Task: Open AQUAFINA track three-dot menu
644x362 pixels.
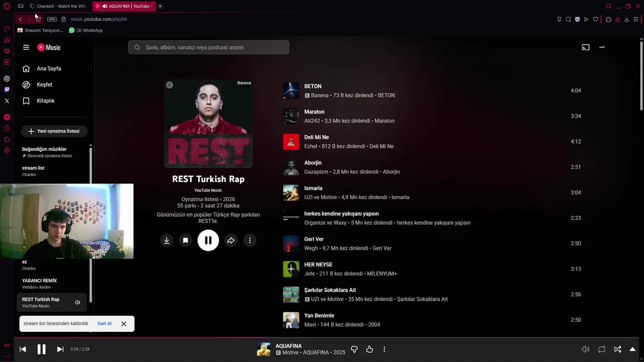Action: pyautogui.click(x=384, y=349)
